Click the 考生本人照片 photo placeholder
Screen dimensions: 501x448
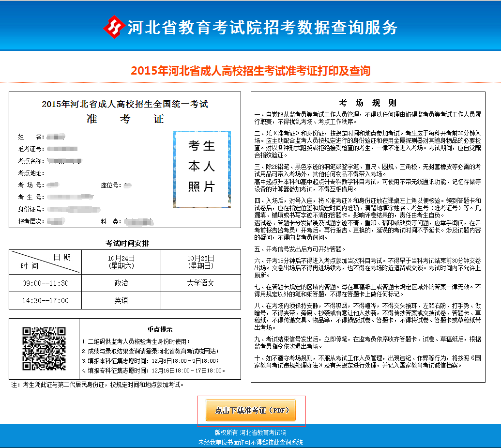[x=202, y=169]
